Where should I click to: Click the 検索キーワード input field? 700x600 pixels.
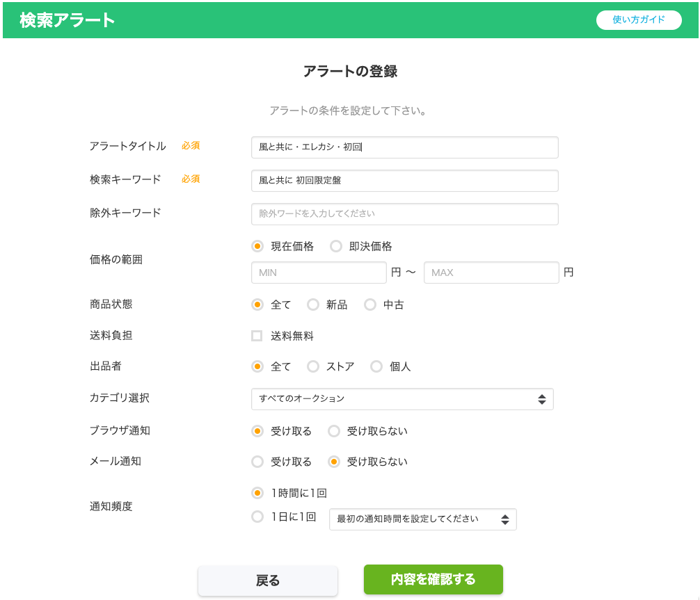coord(404,181)
